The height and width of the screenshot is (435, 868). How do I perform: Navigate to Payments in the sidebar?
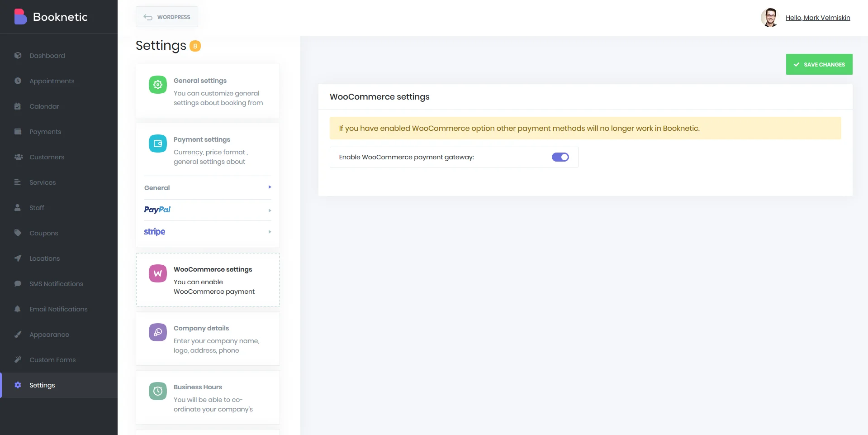pyautogui.click(x=45, y=131)
